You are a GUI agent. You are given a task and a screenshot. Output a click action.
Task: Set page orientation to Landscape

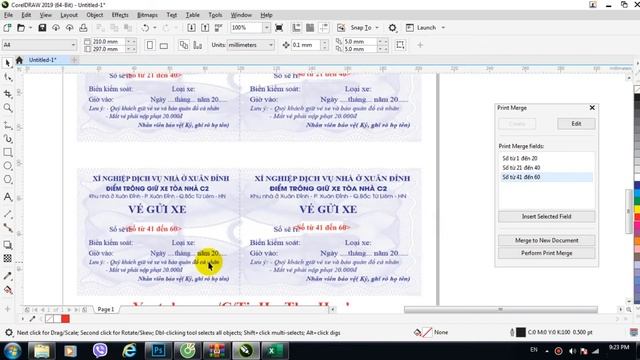click(164, 45)
